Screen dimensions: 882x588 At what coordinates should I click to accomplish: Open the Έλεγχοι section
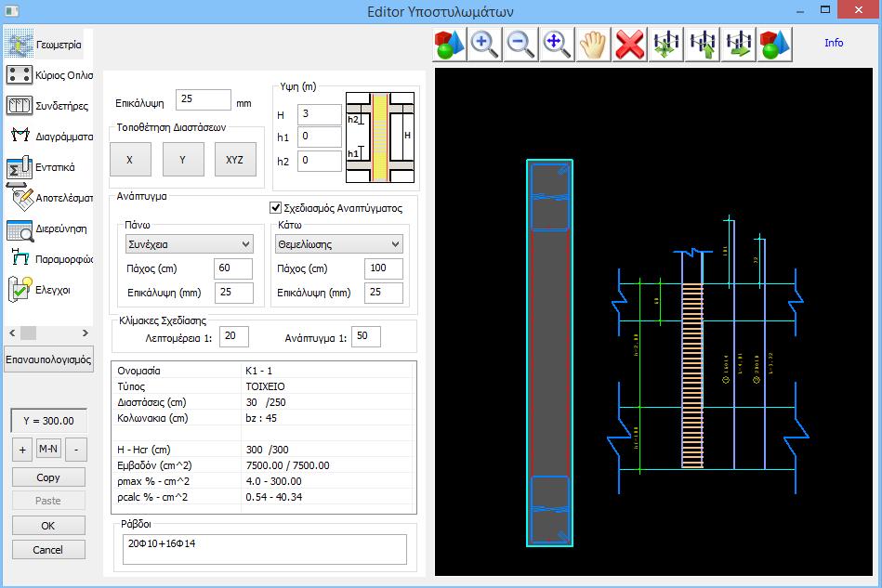coord(39,290)
